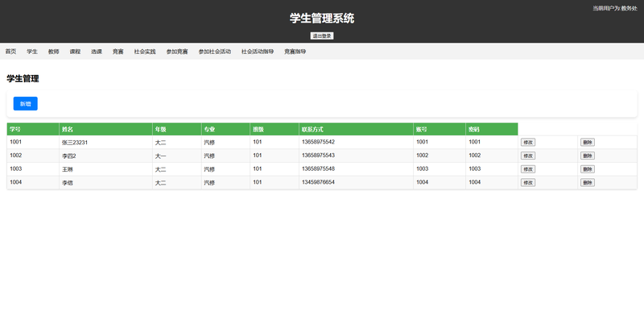The height and width of the screenshot is (320, 644).
Task: Click the 密码 column header
Action: [x=492, y=129]
